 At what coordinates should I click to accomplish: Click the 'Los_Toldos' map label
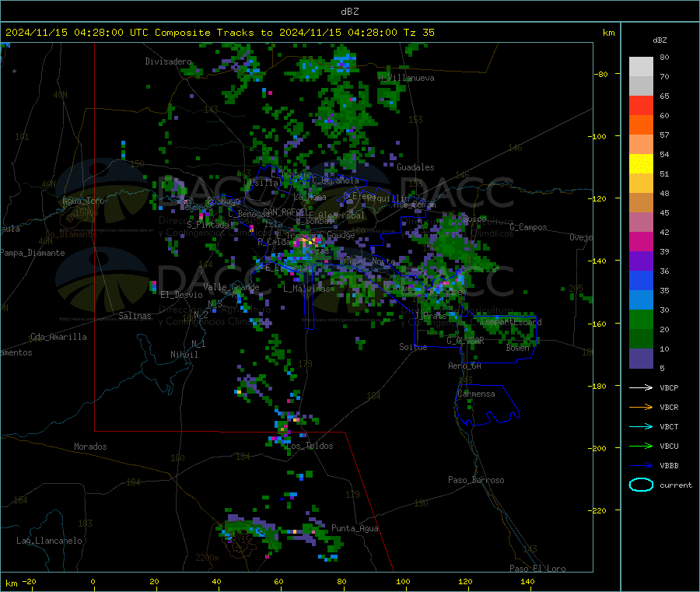pos(310,446)
